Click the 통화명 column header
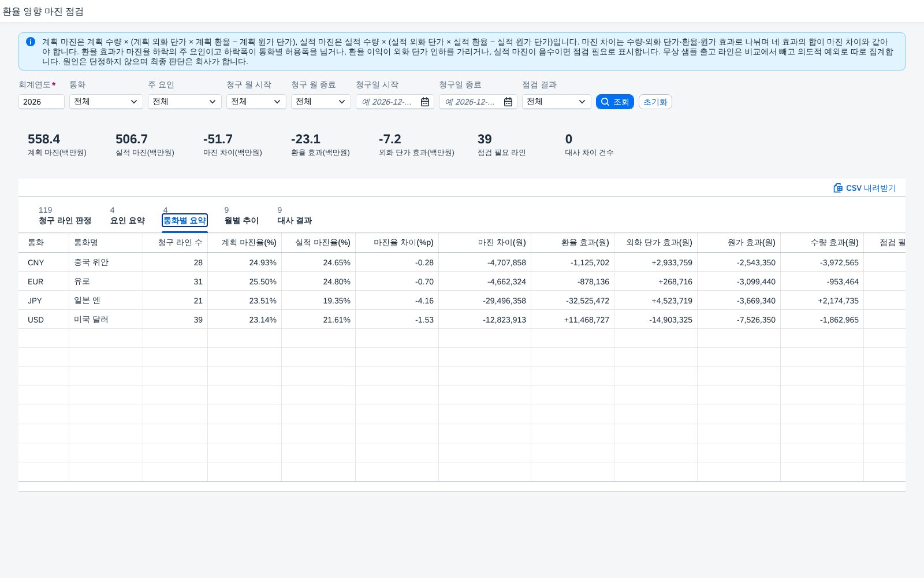 (106, 243)
